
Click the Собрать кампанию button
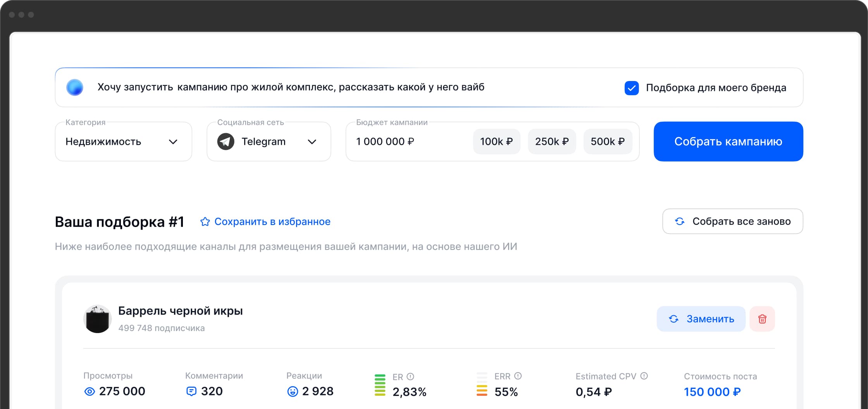click(728, 141)
